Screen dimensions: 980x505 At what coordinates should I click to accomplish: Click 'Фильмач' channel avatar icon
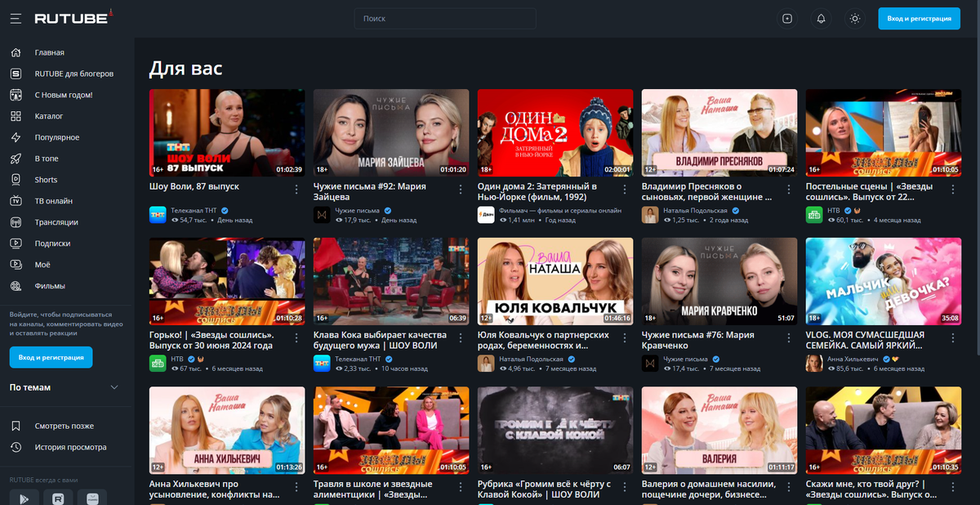point(486,215)
